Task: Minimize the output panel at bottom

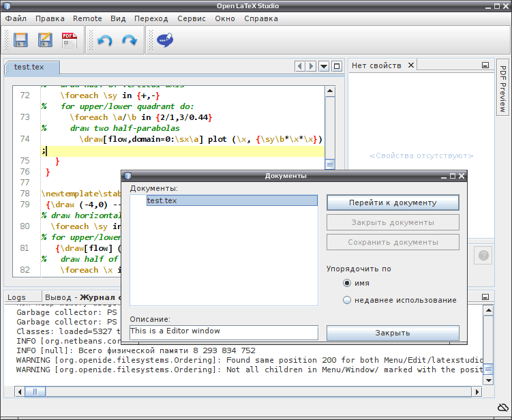Action: pos(485,297)
